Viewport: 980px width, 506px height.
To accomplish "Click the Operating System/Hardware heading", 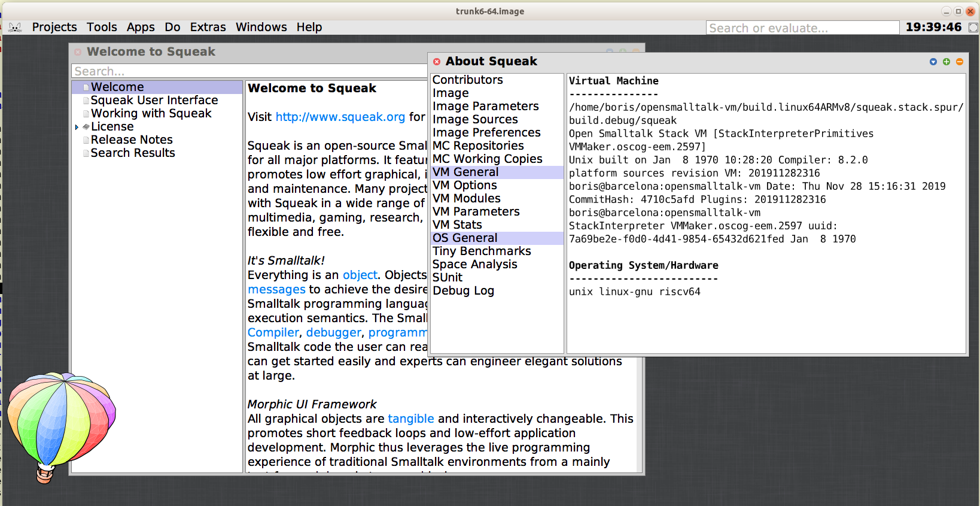I will click(644, 265).
